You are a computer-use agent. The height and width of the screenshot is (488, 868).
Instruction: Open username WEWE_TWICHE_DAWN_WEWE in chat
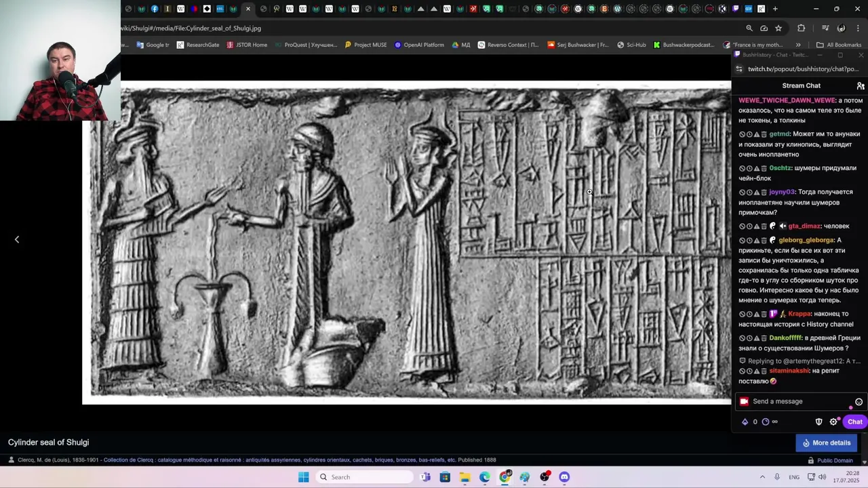787,100
